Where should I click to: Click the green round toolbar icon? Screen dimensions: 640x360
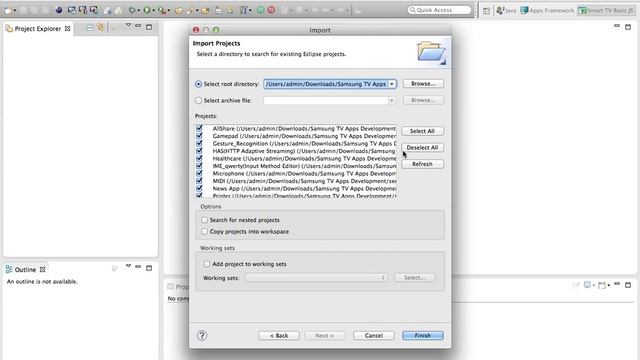point(260,10)
